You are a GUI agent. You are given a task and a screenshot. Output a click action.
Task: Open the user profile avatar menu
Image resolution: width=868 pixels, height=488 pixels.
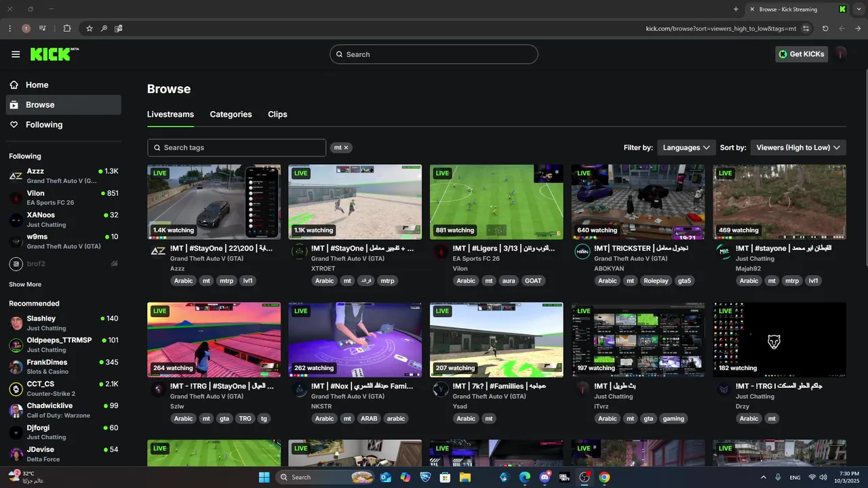[842, 54]
